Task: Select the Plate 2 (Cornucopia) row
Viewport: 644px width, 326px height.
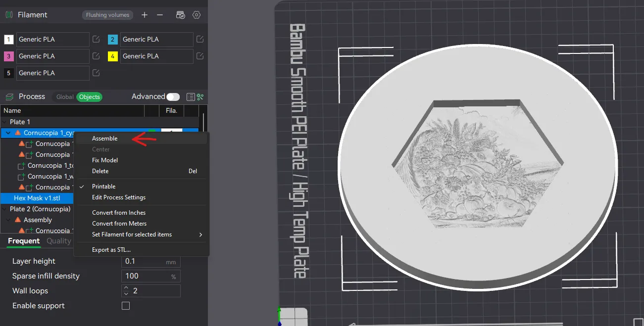Action: [x=38, y=209]
